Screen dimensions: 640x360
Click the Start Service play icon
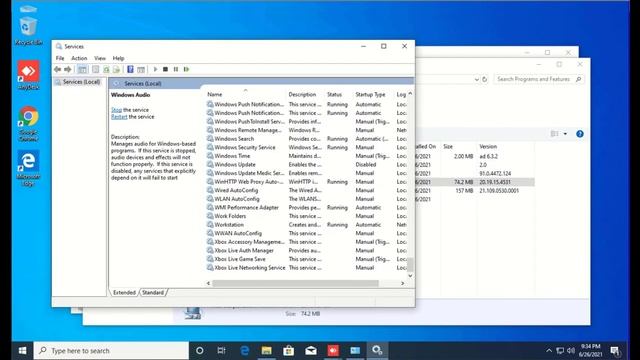coord(155,69)
